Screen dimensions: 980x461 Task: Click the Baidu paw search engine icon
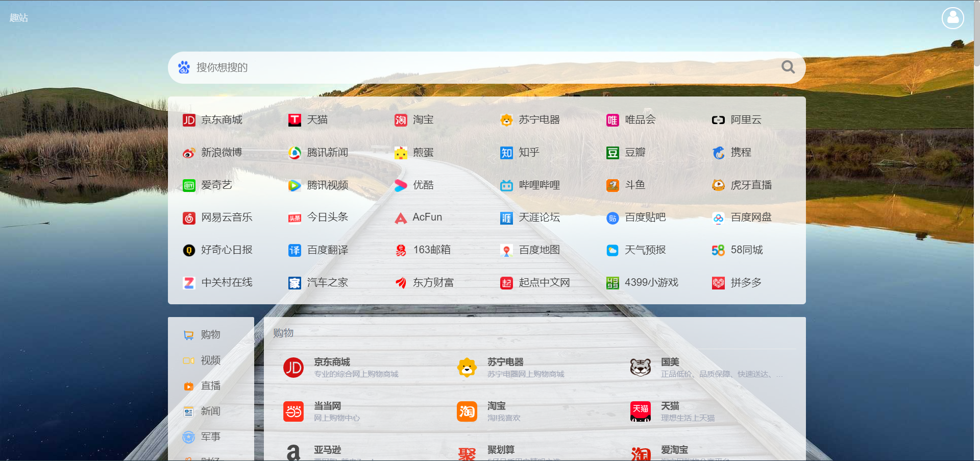pos(184,67)
